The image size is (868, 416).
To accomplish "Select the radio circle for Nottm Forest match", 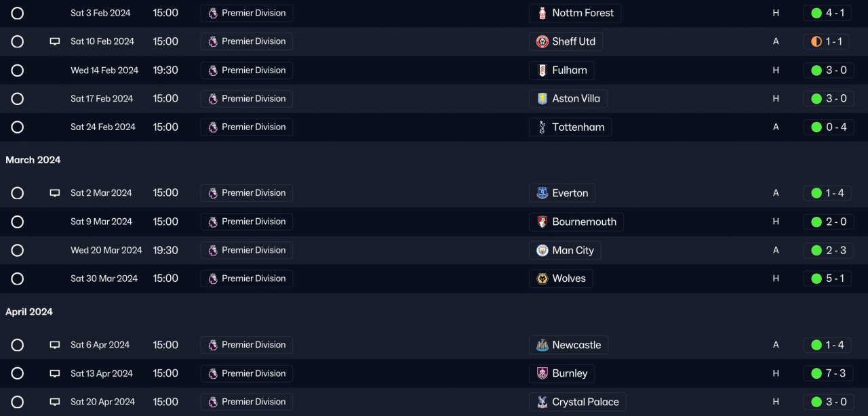I will coord(18,13).
